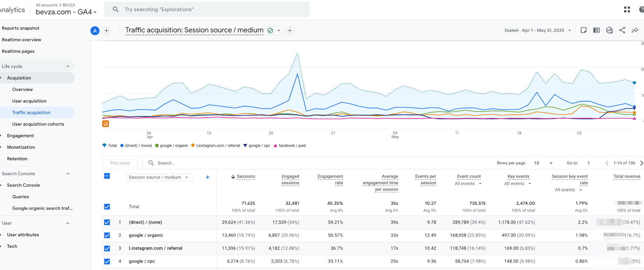
Task: Uncheck the (direct) / (none) row checkbox
Action: pyautogui.click(x=107, y=222)
